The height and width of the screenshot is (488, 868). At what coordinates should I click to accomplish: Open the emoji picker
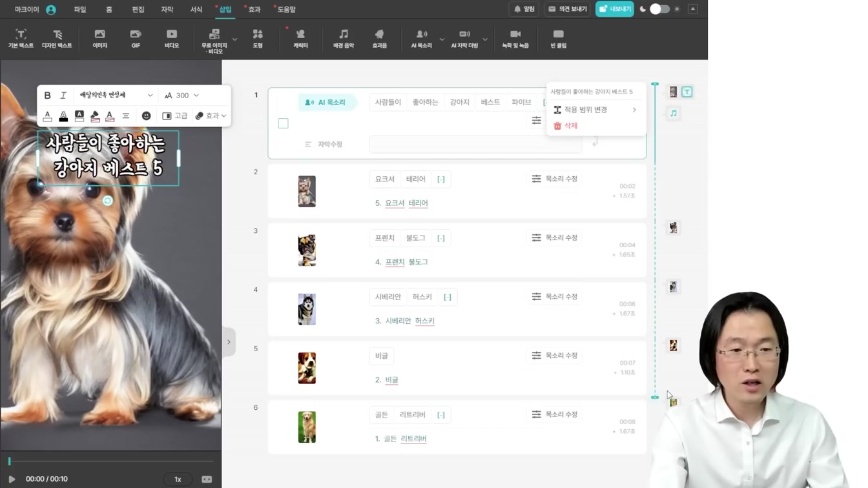(x=147, y=116)
